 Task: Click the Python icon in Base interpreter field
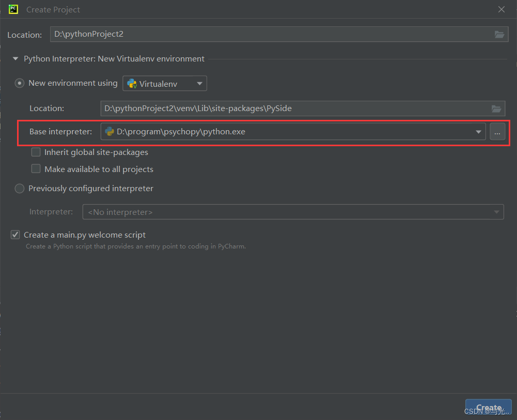point(109,132)
